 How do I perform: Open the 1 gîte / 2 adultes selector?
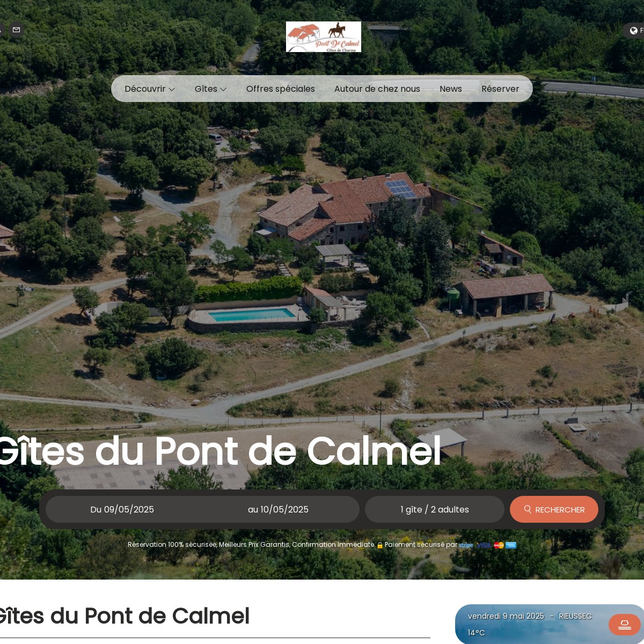[435, 509]
